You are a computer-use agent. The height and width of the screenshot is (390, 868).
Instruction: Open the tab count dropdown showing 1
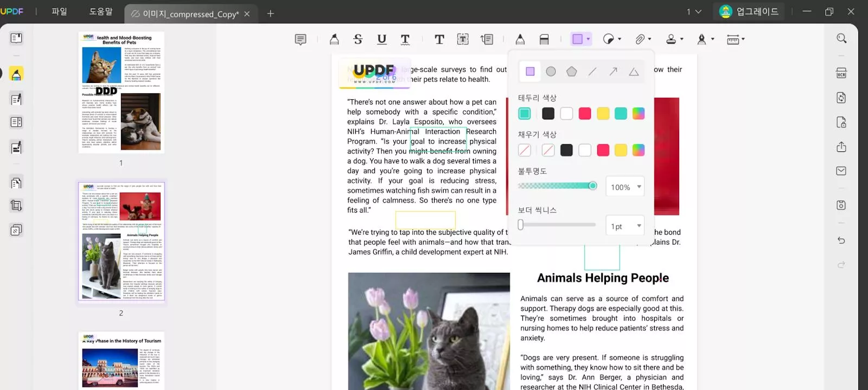click(694, 11)
